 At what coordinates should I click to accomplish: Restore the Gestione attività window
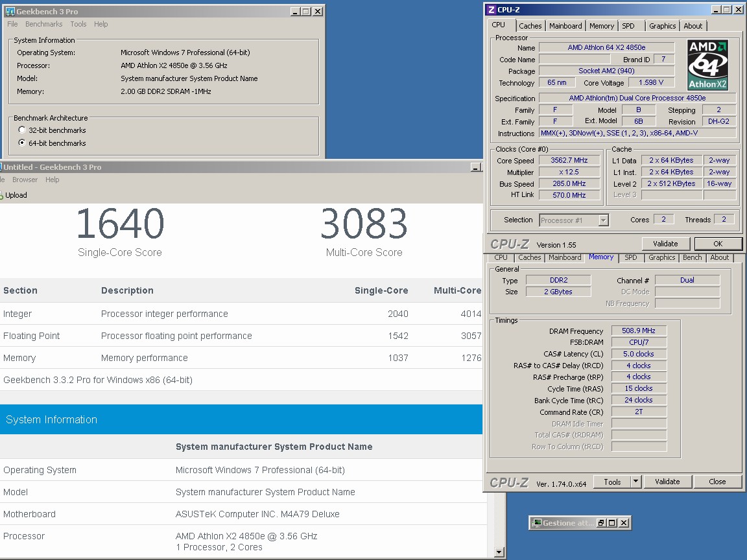[x=601, y=523]
